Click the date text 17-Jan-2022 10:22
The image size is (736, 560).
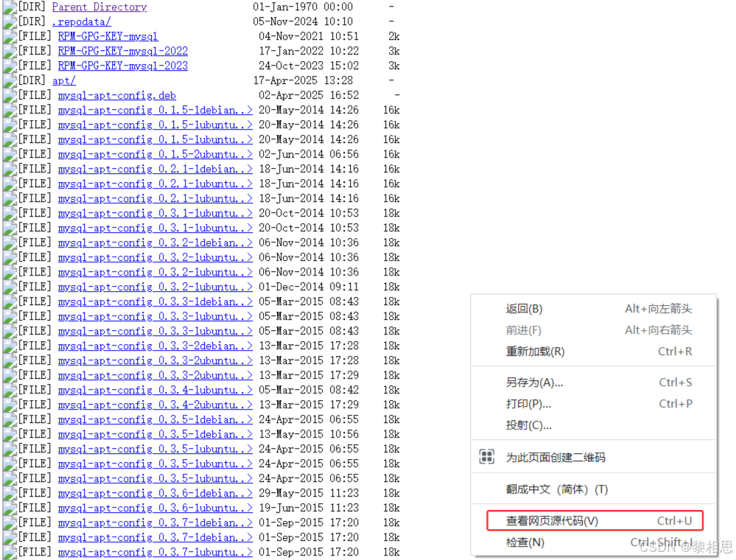(309, 51)
